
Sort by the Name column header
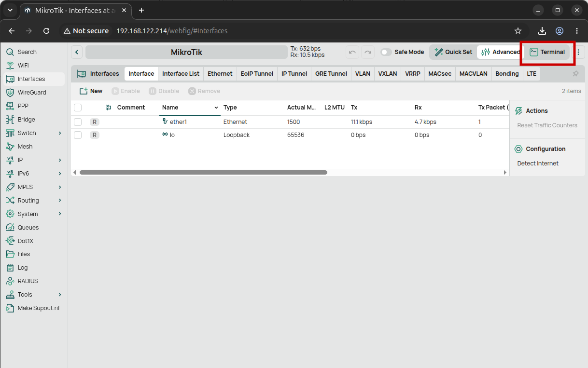[x=190, y=108]
